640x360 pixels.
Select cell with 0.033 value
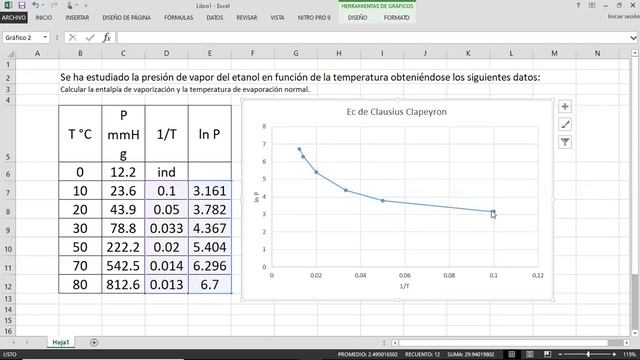click(x=166, y=228)
